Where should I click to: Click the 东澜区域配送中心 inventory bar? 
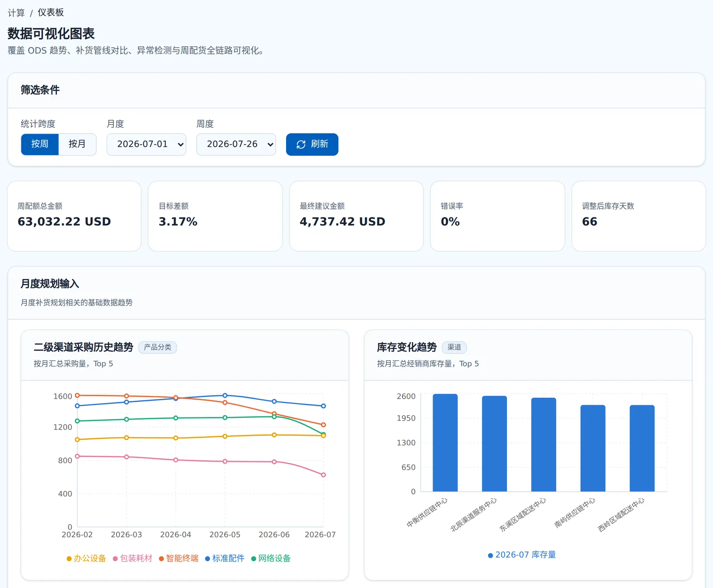(x=544, y=445)
